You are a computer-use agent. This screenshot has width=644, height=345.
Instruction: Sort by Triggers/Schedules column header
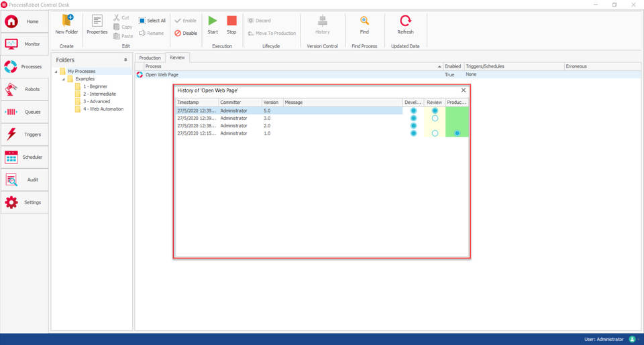514,66
